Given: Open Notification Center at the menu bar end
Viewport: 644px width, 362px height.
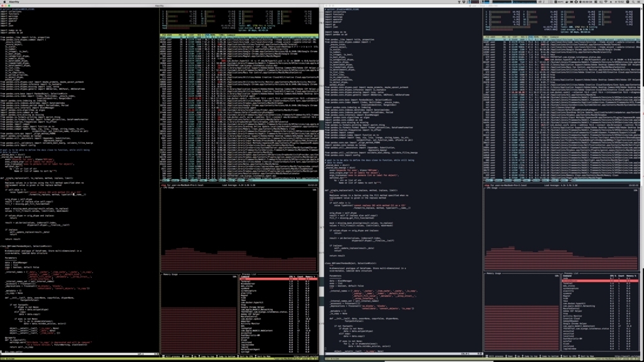Looking at the screenshot, I should pos(639,2).
